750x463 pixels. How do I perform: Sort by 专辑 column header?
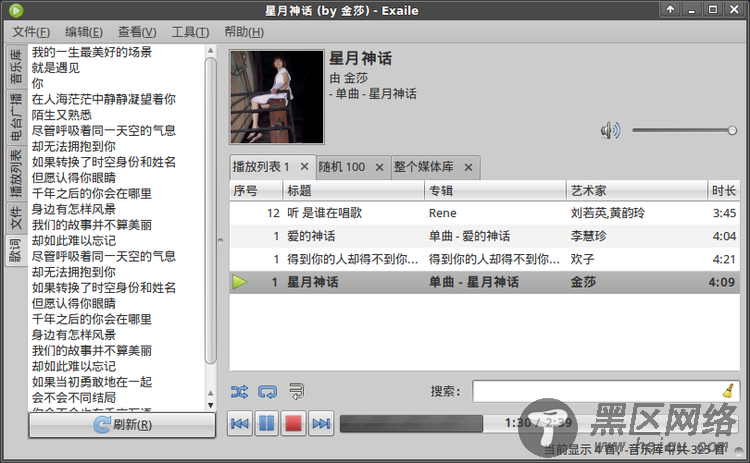click(x=496, y=190)
